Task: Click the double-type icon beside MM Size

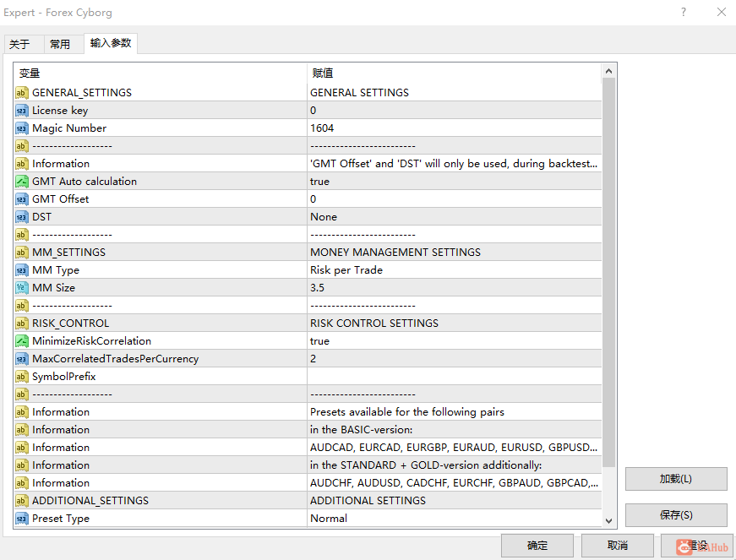Action: coord(22,287)
